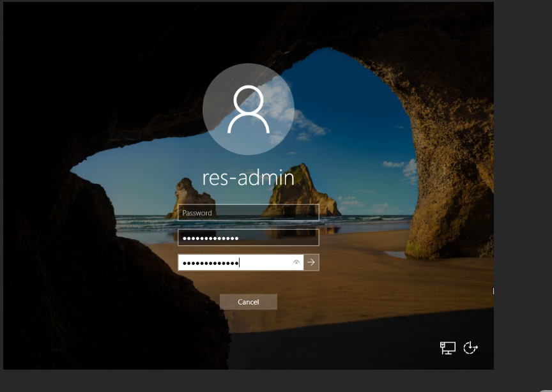Select the dashed-circle accessibility icon

(471, 348)
